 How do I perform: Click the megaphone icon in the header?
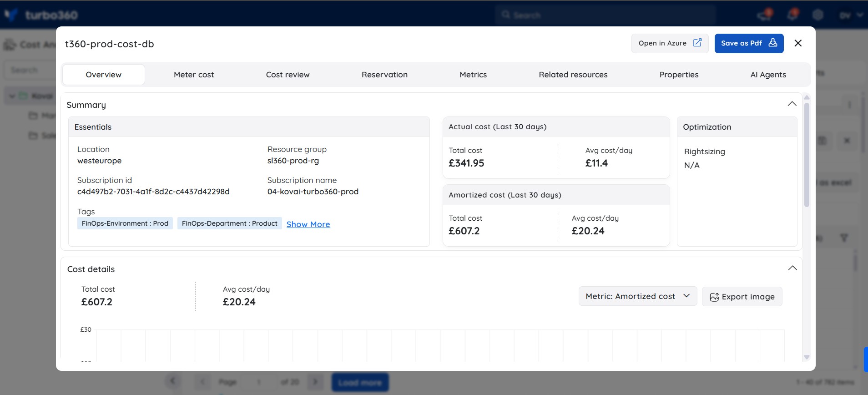click(765, 15)
